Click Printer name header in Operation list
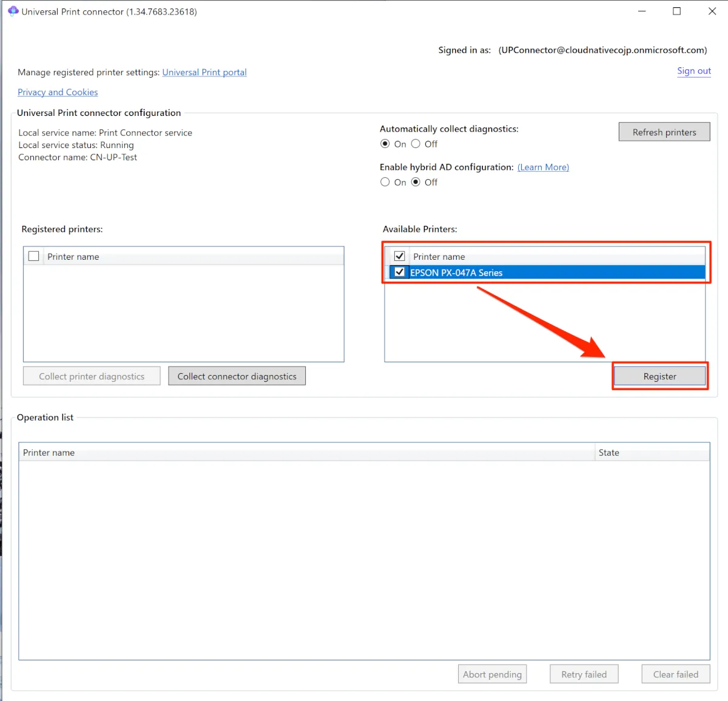Image resolution: width=728 pixels, height=701 pixels. coord(306,452)
